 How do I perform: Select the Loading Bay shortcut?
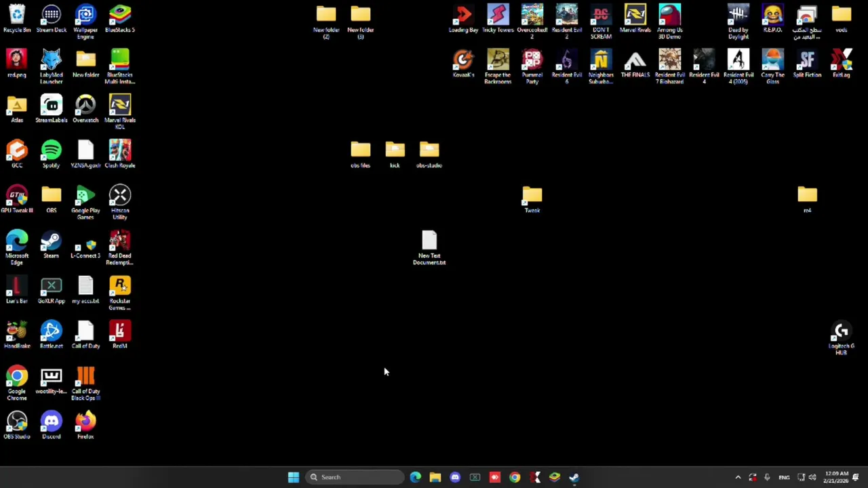pos(464,18)
